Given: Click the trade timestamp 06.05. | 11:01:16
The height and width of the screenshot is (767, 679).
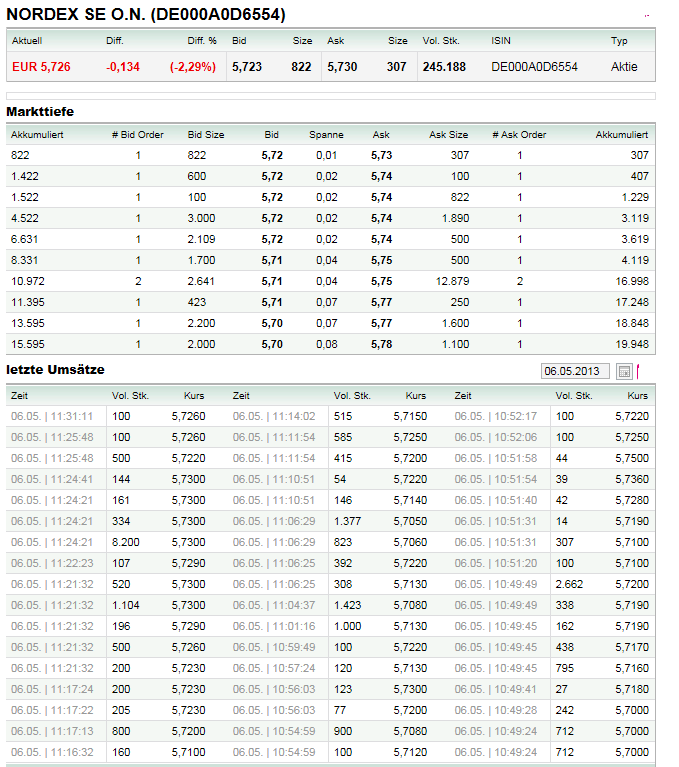Looking at the screenshot, I should pos(274,626).
